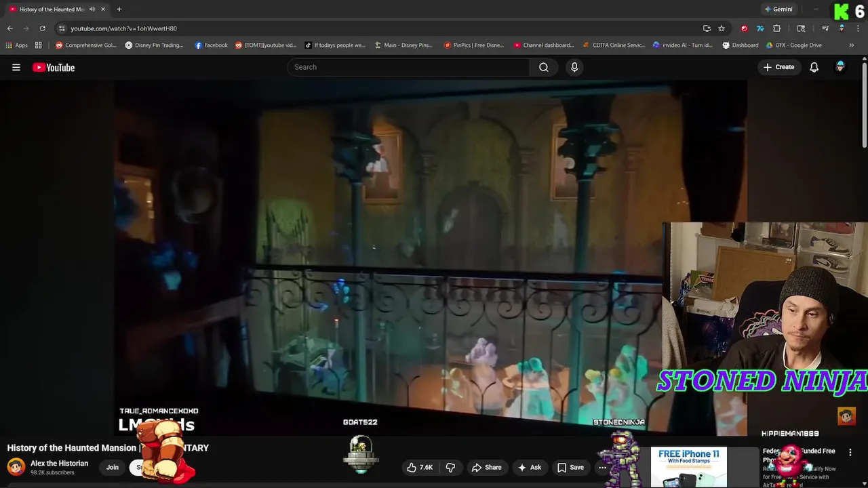Open the tab groups grid icon

pyautogui.click(x=39, y=45)
